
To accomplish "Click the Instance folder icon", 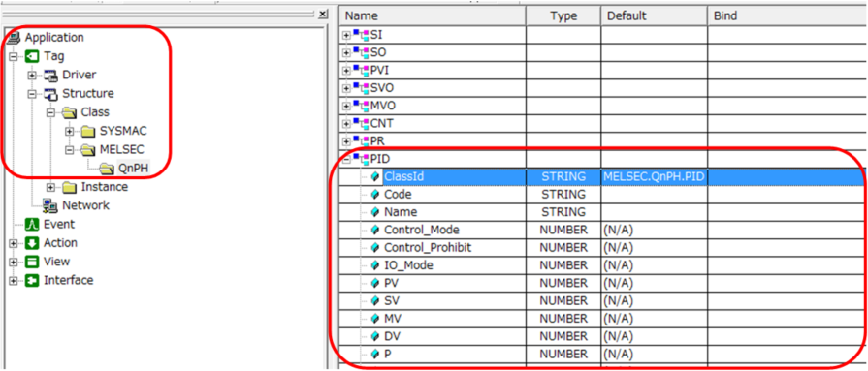I will point(70,187).
